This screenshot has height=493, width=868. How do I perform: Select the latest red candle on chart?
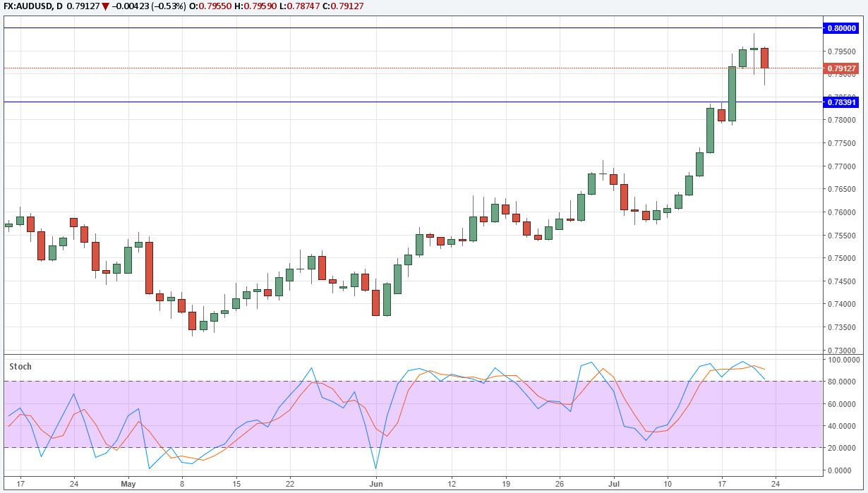pyautogui.click(x=764, y=58)
